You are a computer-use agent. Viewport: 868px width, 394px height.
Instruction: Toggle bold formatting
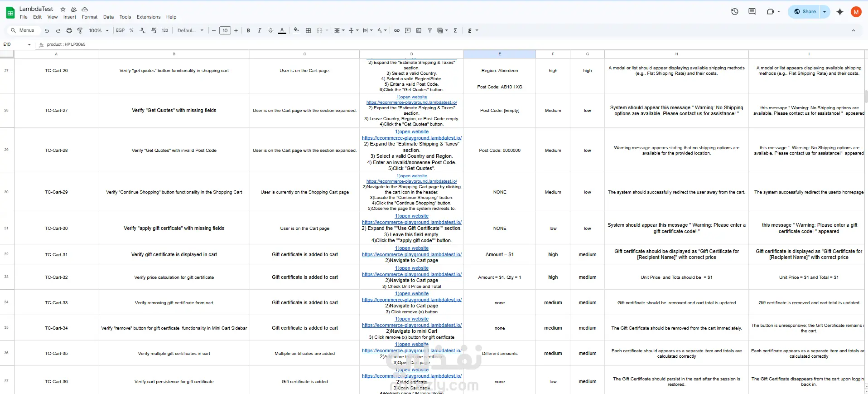pos(248,30)
